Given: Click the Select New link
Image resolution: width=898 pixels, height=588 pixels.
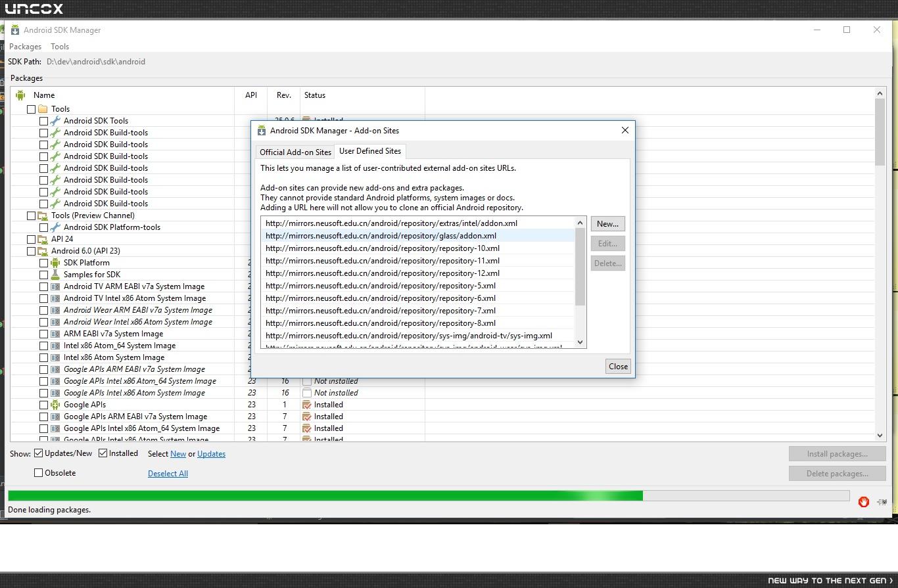Looking at the screenshot, I should pyautogui.click(x=178, y=454).
